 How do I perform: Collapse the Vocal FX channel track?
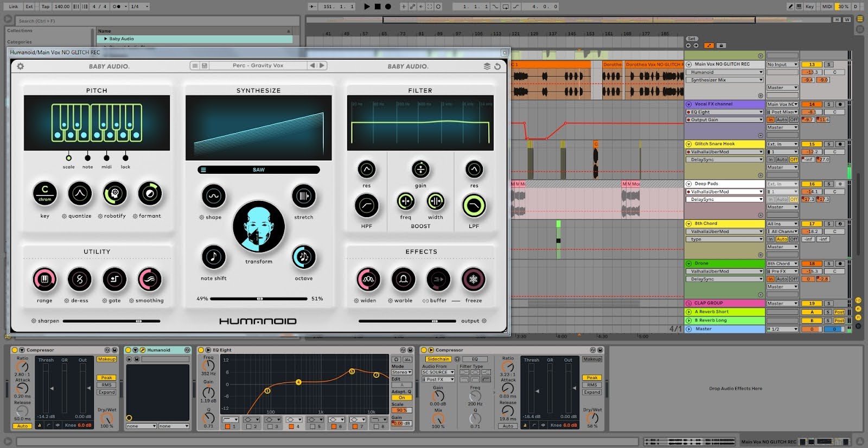(689, 104)
